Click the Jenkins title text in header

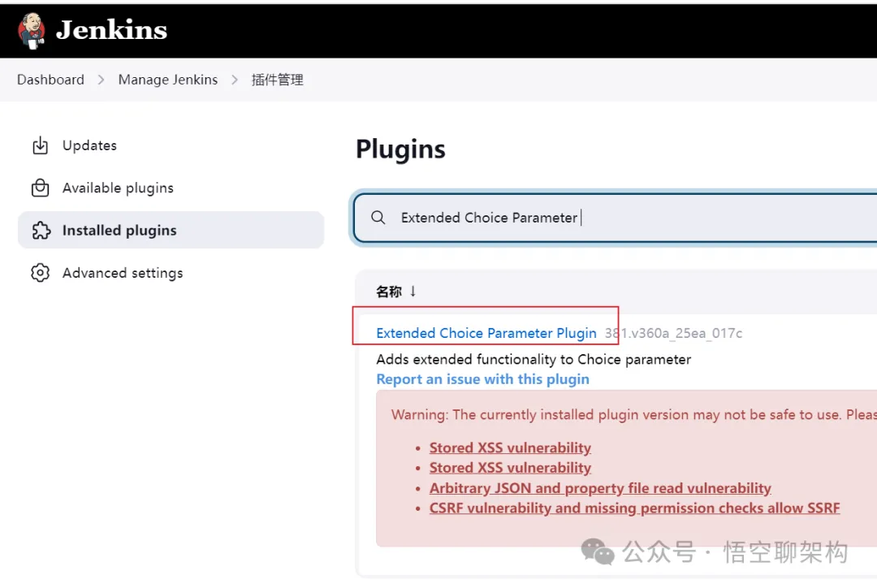(111, 31)
